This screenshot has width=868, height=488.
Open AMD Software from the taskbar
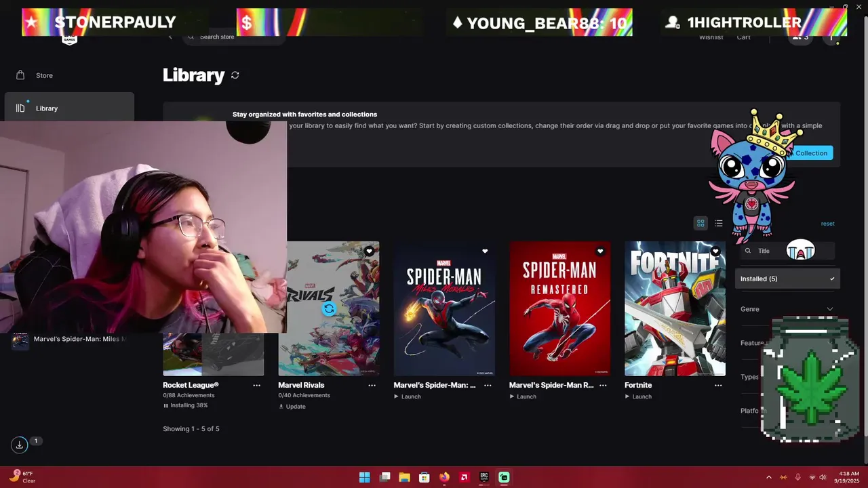(x=464, y=477)
